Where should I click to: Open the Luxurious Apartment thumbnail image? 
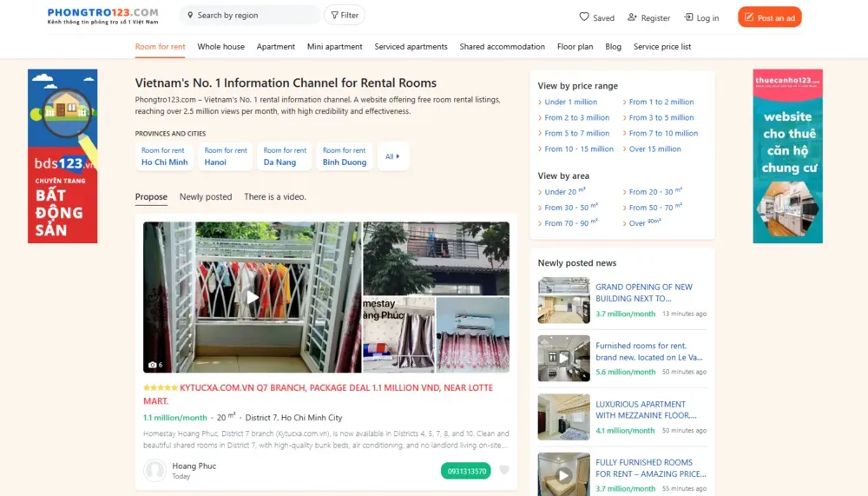[x=563, y=417]
